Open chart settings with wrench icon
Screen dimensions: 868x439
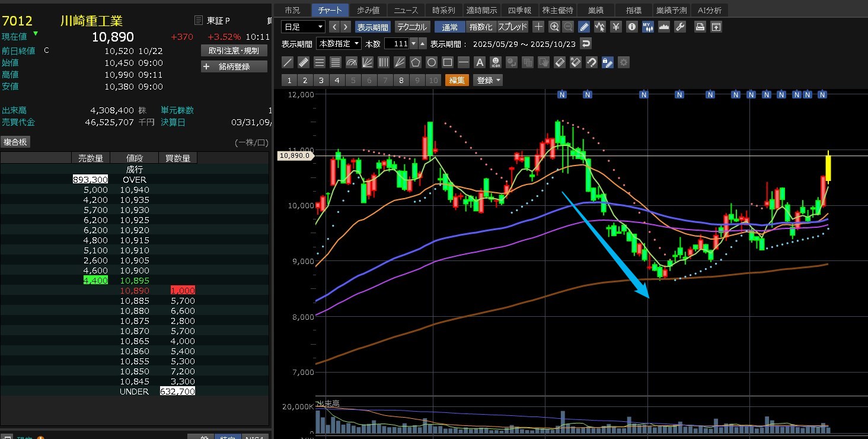point(680,27)
